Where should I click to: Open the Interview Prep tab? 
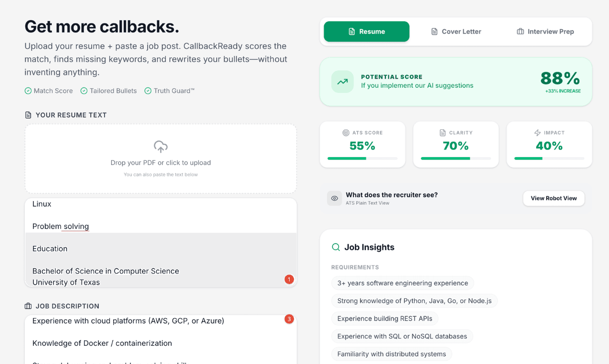coord(545,31)
